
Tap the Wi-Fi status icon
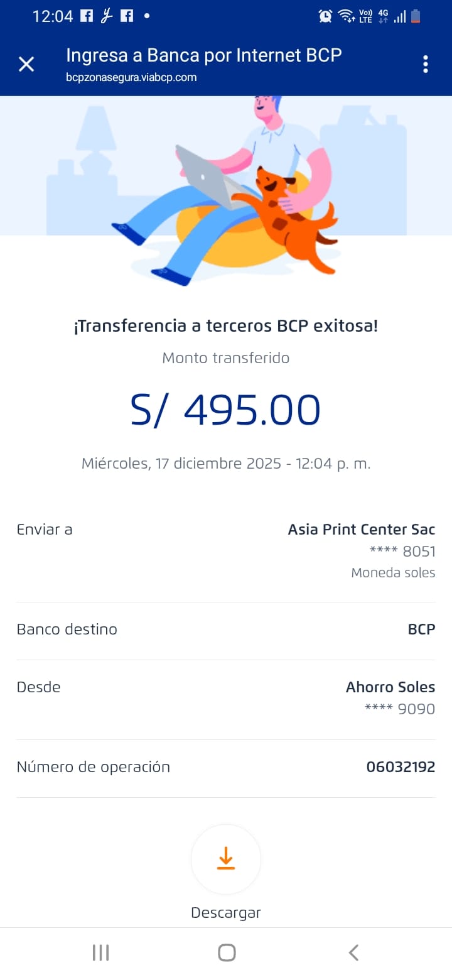click(346, 16)
